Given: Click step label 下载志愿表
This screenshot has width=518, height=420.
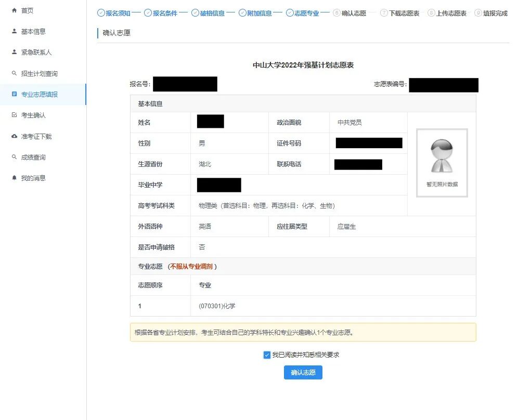Looking at the screenshot, I should coord(404,13).
